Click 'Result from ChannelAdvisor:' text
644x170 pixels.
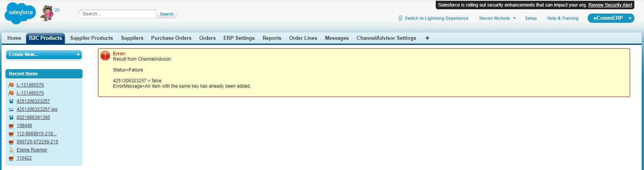click(x=142, y=59)
